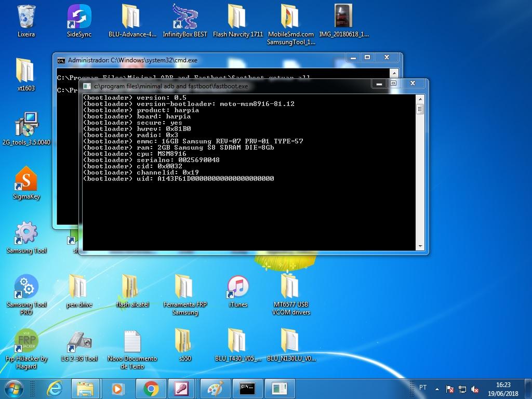Open the Windows Start menu orb
Screen dimensions: 532x399
pos(14,389)
